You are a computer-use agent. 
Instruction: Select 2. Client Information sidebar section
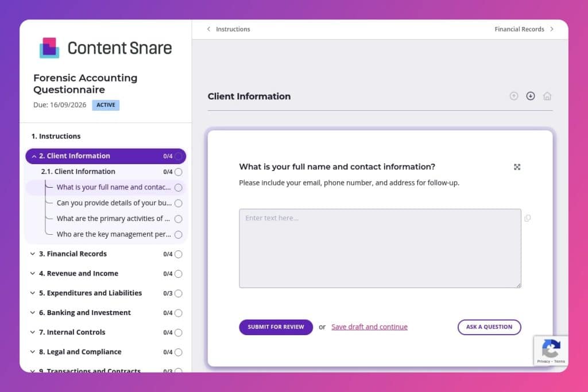tap(106, 156)
